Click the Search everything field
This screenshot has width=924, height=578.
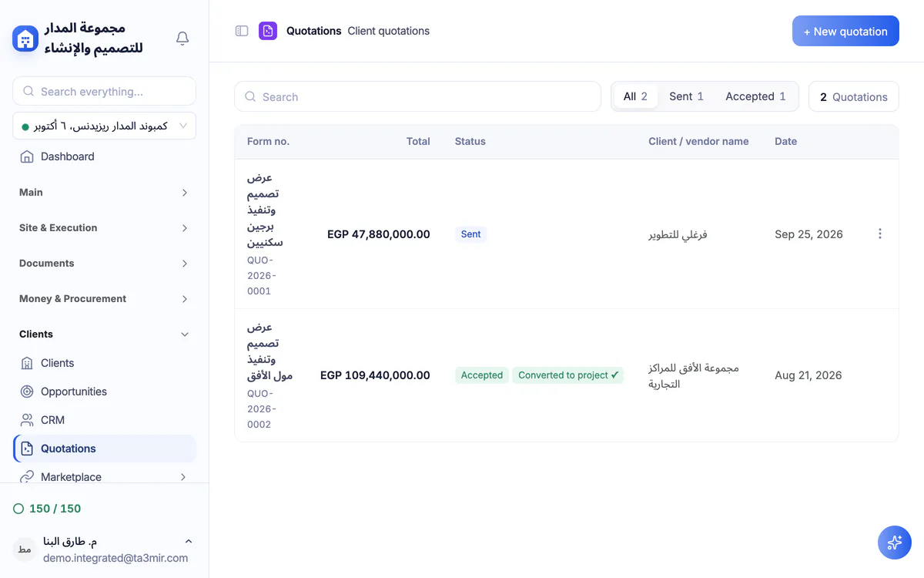click(104, 91)
